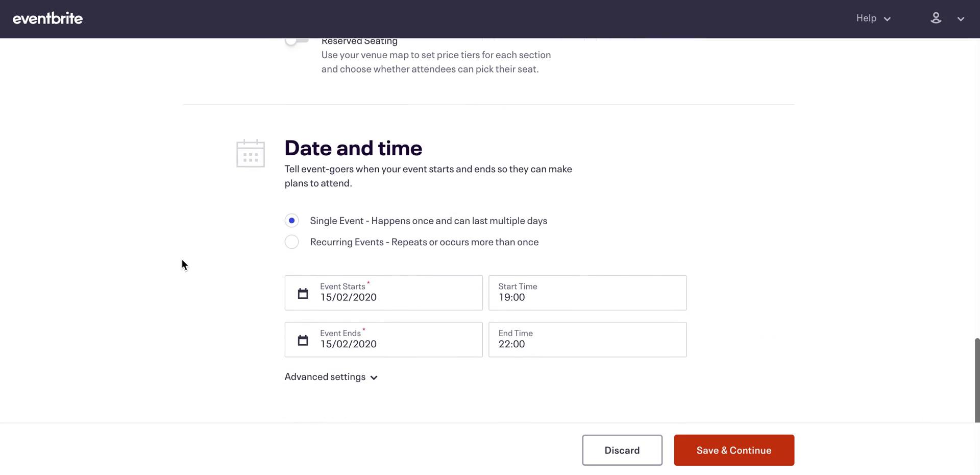This screenshot has height=475, width=980.
Task: Click the large calendar section icon
Action: click(251, 153)
